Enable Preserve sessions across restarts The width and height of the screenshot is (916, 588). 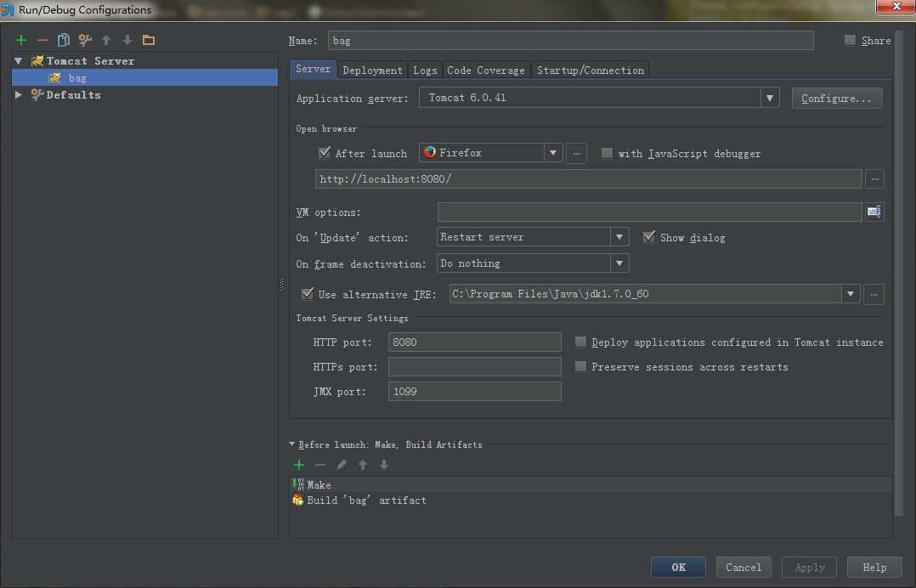pyautogui.click(x=580, y=366)
